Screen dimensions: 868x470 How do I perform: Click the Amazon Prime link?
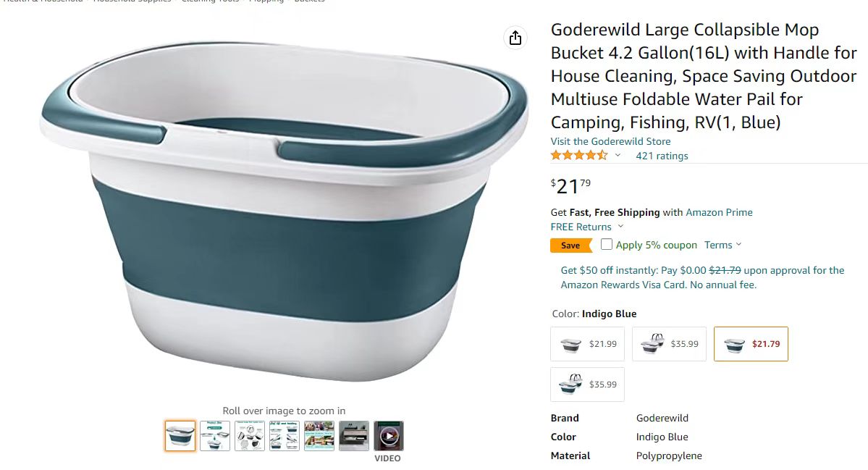pyautogui.click(x=719, y=212)
